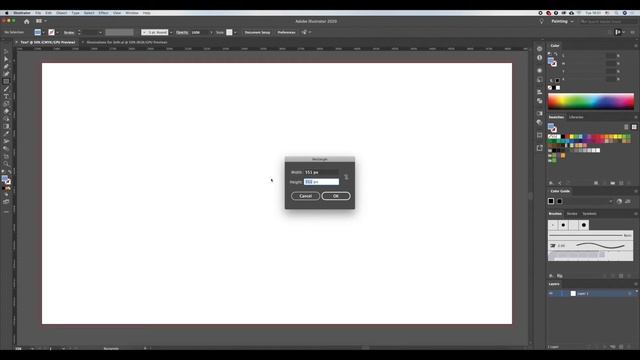
Task: Open the Opacity value dropdown
Action: [211, 32]
